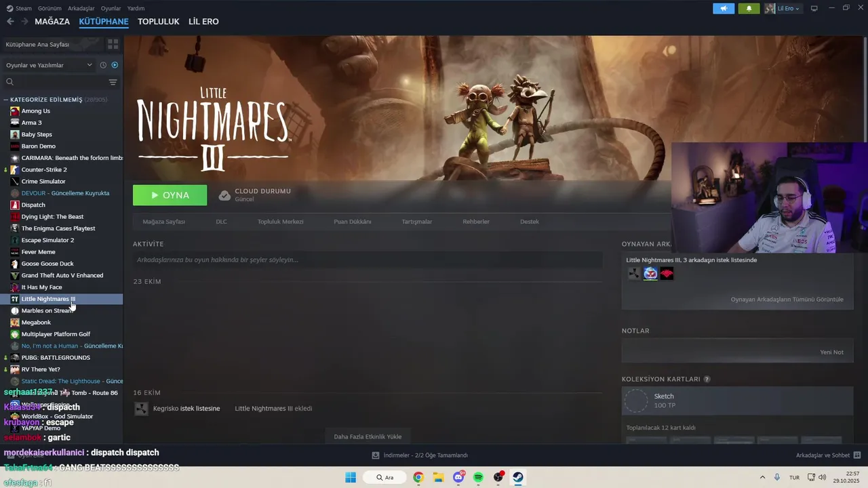
Task: Open the Arkadaşlar menu
Action: [81, 8]
